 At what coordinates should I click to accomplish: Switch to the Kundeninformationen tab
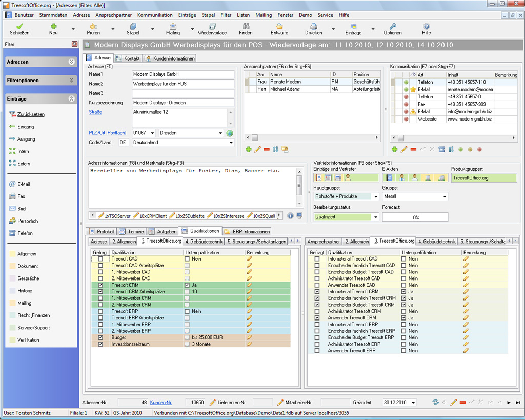pos(170,58)
